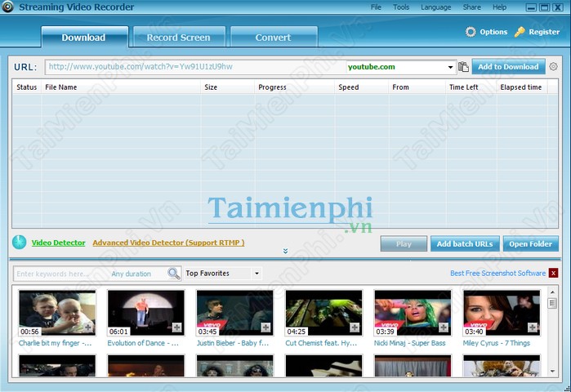Click the Add to Download button

[x=508, y=67]
